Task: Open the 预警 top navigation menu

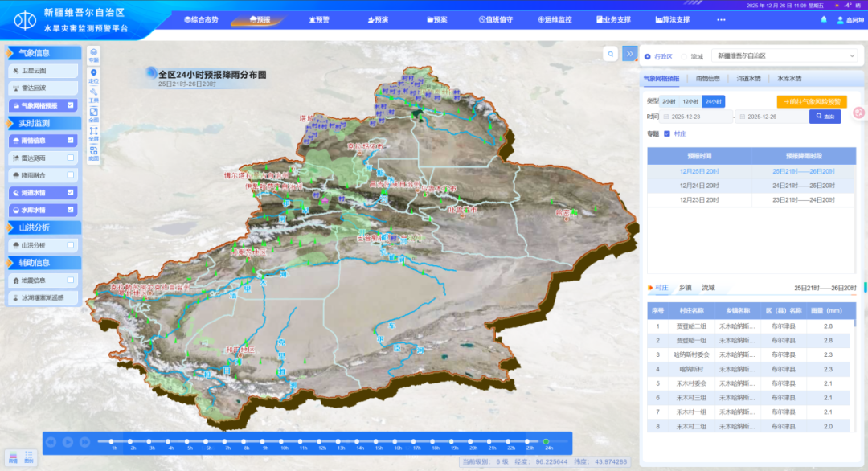Action: point(317,19)
